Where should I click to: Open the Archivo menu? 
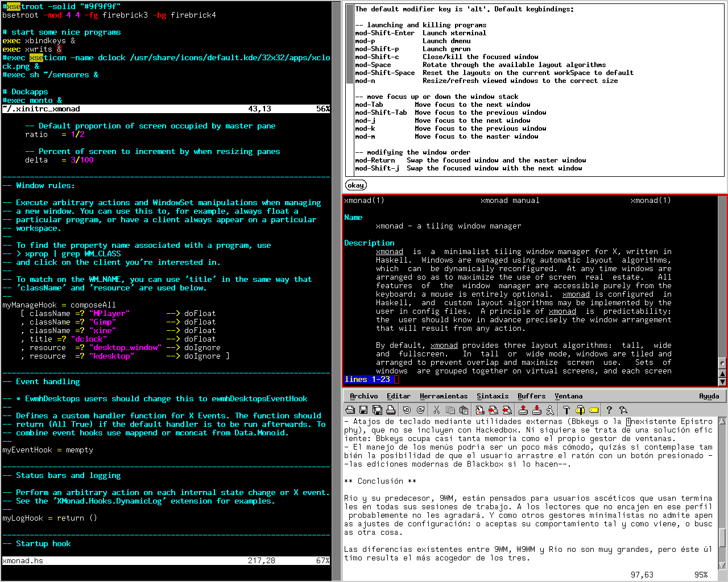pyautogui.click(x=363, y=396)
